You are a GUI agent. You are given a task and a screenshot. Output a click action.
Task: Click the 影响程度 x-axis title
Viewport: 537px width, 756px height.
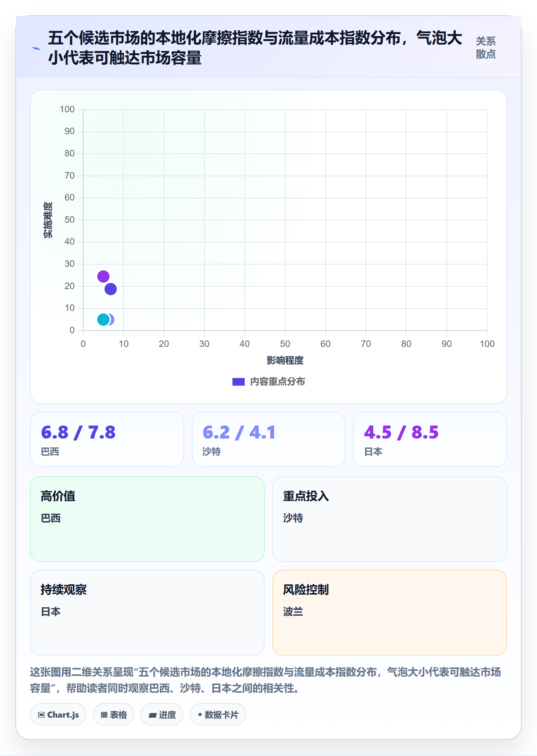coord(285,360)
